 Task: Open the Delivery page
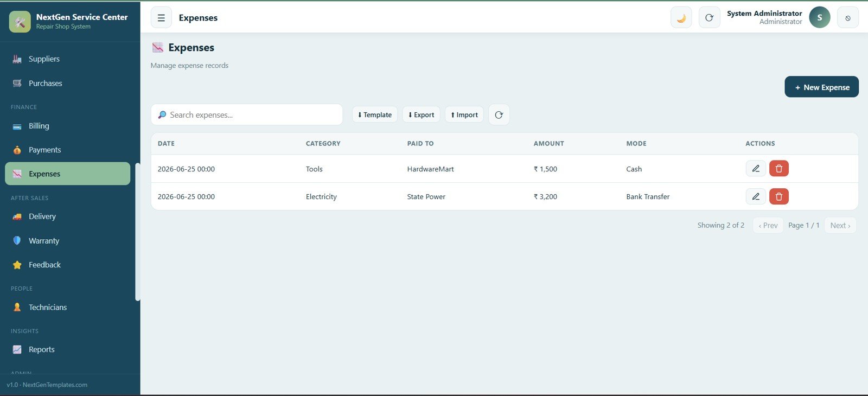tap(67, 216)
